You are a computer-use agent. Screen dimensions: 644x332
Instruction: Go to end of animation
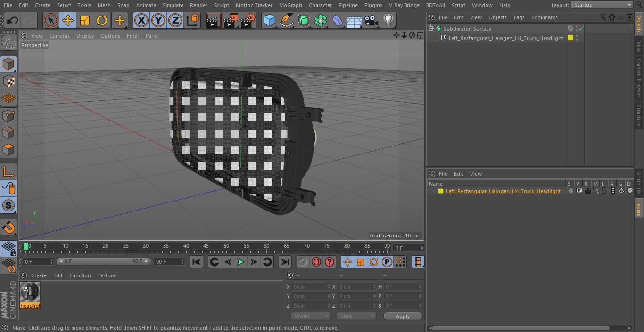(285, 262)
